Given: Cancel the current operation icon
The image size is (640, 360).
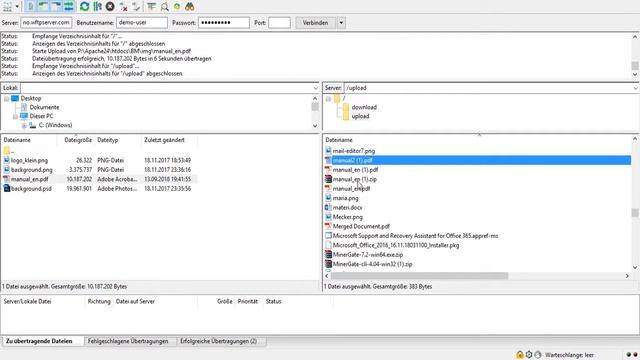Looking at the screenshot, I should (110, 7).
